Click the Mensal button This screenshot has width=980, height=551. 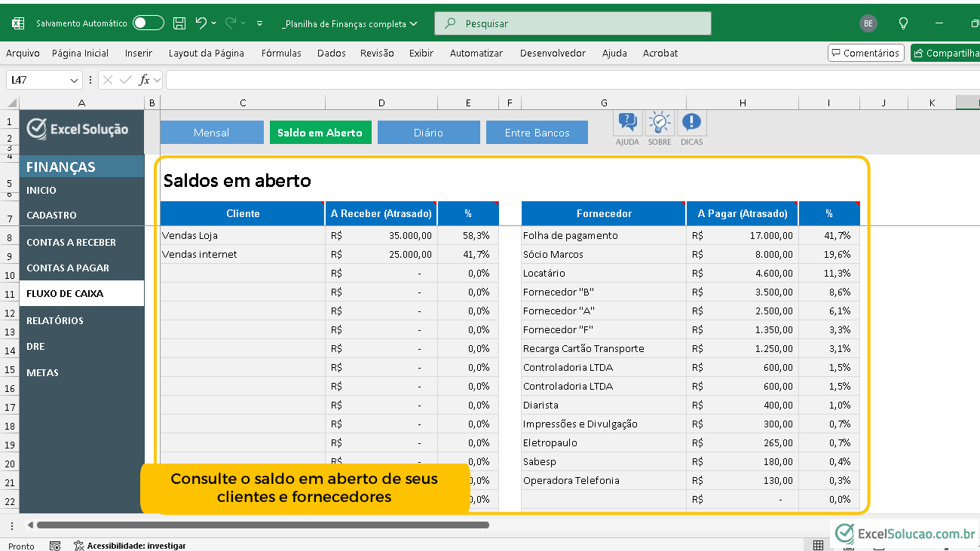pyautogui.click(x=212, y=133)
